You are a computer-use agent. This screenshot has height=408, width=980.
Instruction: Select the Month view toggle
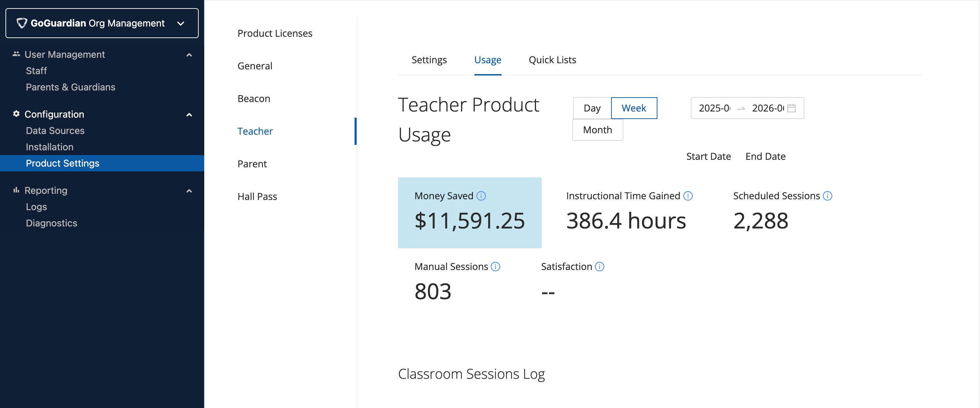598,130
